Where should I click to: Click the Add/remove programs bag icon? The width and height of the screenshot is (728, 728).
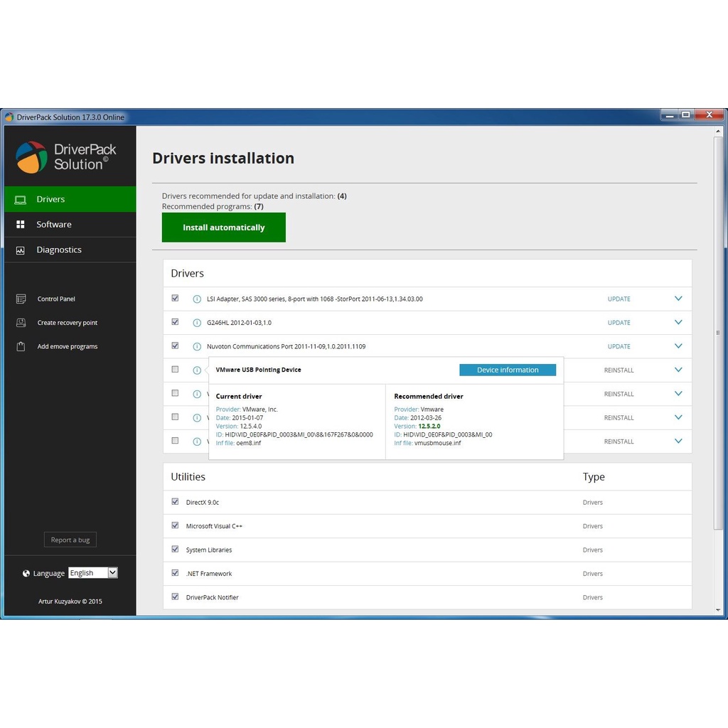coord(21,347)
